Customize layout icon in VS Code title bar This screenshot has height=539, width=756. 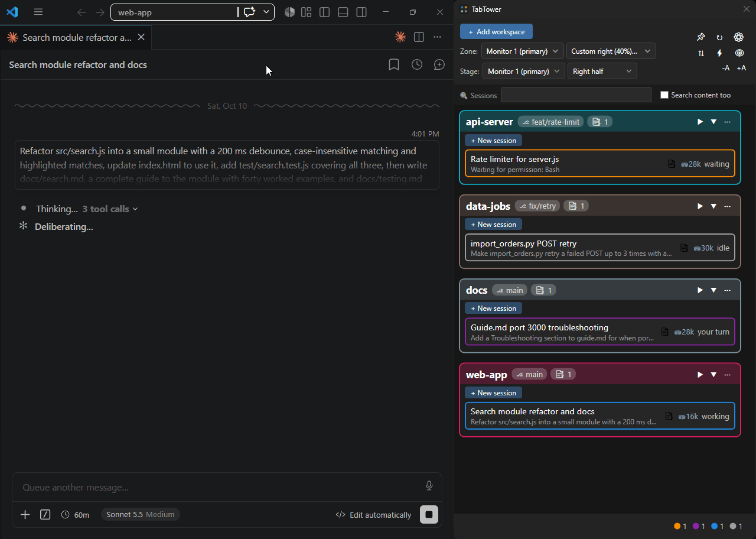(307, 12)
